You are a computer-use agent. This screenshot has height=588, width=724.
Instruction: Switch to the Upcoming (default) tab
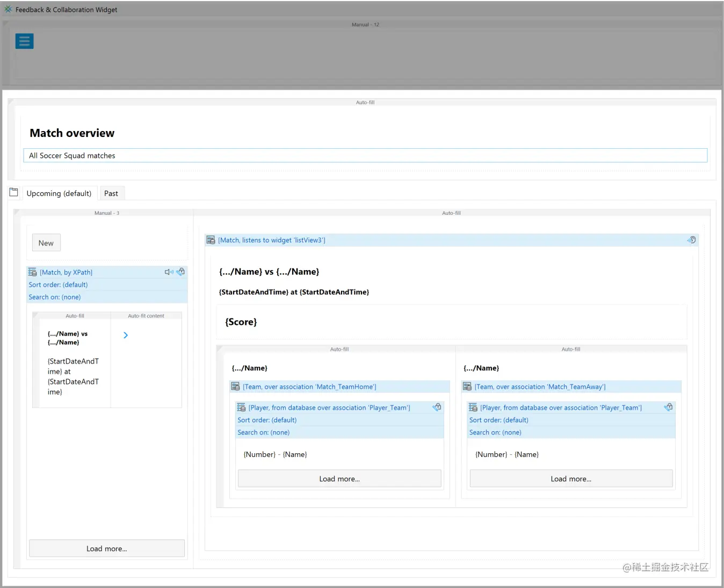coord(59,193)
